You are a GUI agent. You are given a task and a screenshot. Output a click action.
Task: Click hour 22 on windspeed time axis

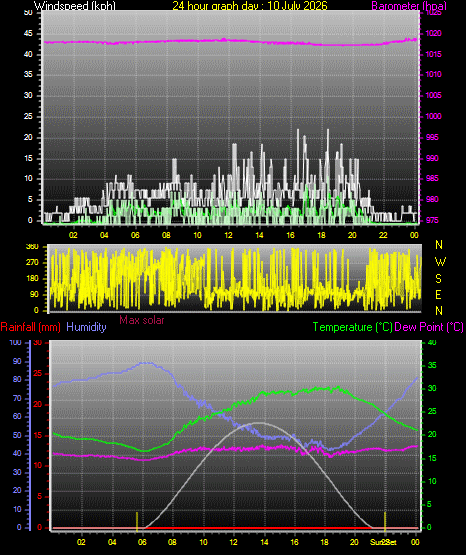point(383,235)
